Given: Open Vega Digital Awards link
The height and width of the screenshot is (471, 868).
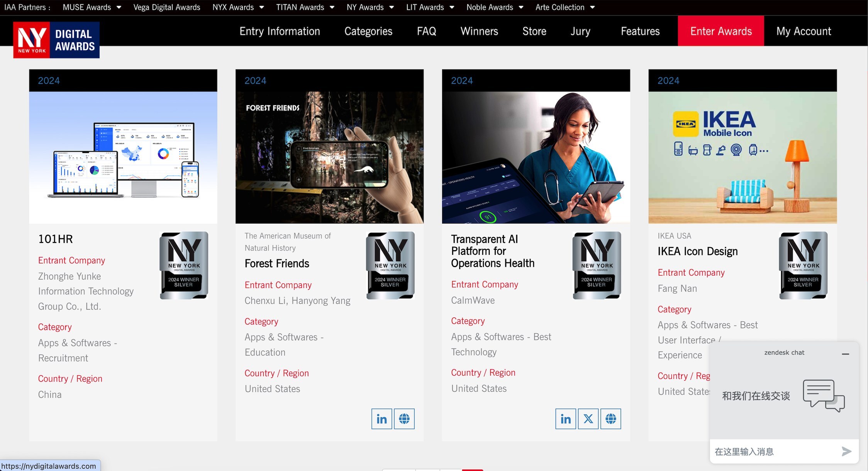Looking at the screenshot, I should pyautogui.click(x=167, y=7).
